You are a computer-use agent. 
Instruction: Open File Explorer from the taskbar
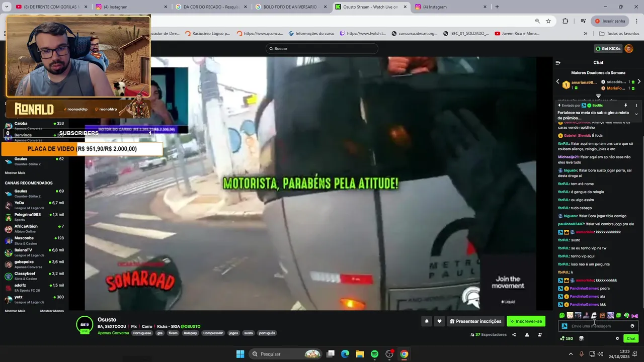tap(360, 354)
